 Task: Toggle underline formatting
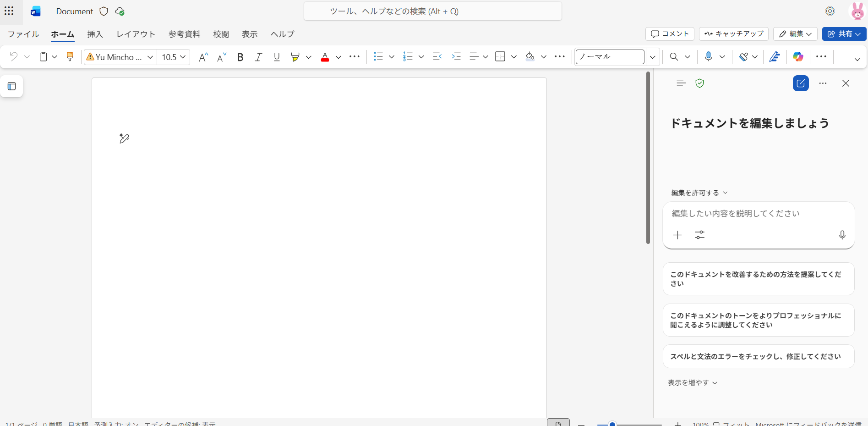tap(277, 57)
